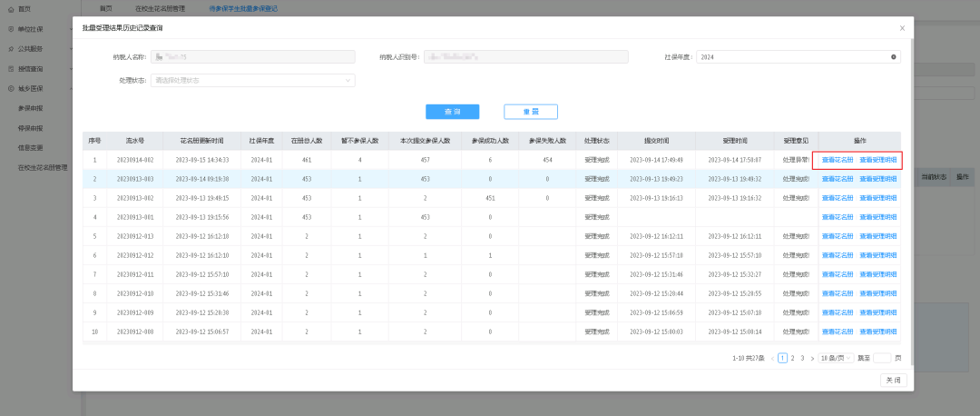
Task: Select page 3 in pagination
Action: [x=802, y=359]
